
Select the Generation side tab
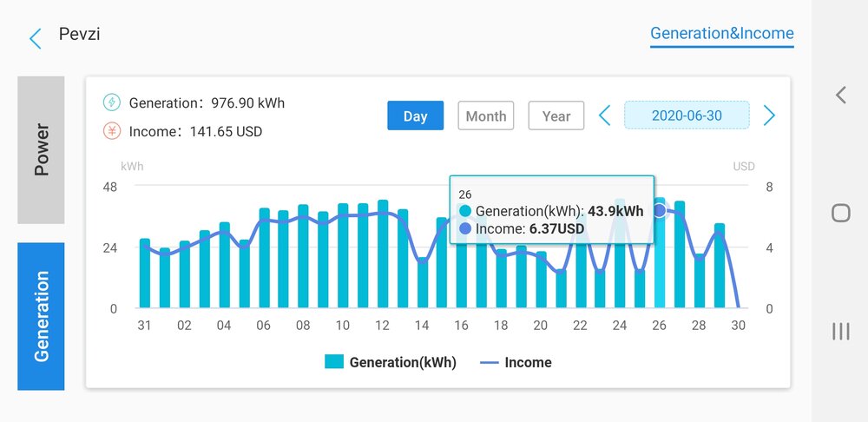click(41, 316)
